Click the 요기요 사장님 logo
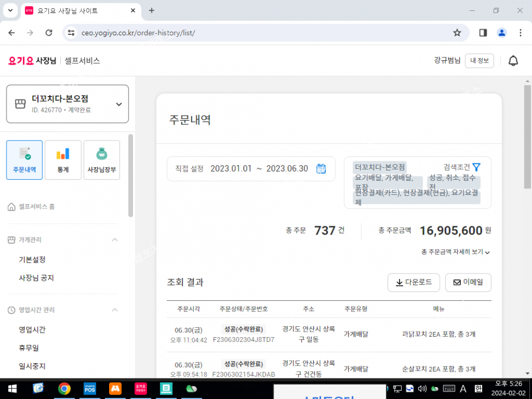This screenshot has height=399, width=532. coord(32,61)
